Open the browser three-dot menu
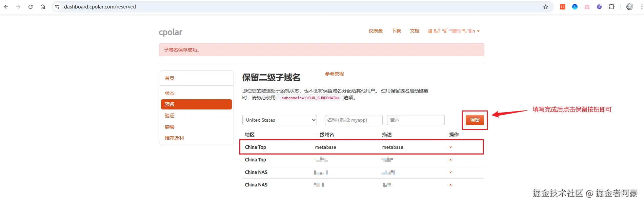The image size is (644, 204). pos(642,7)
